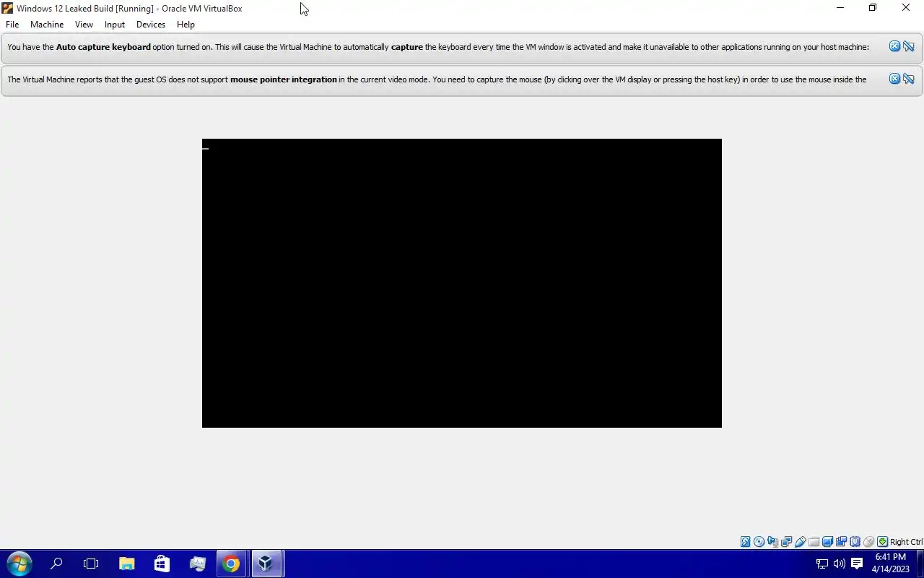The height and width of the screenshot is (578, 924).
Task: Click the keyboard capture green arrow icon
Action: (x=882, y=542)
